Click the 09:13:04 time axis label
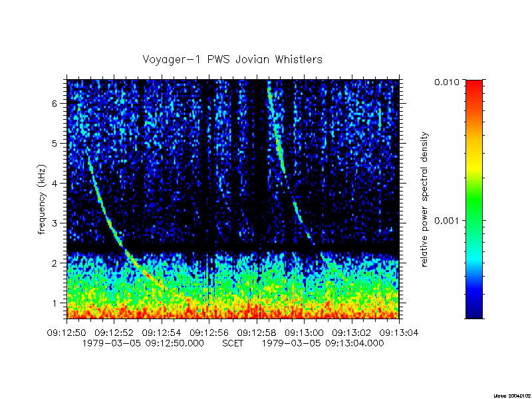Screen dimensions: 532x399 [x=399, y=333]
